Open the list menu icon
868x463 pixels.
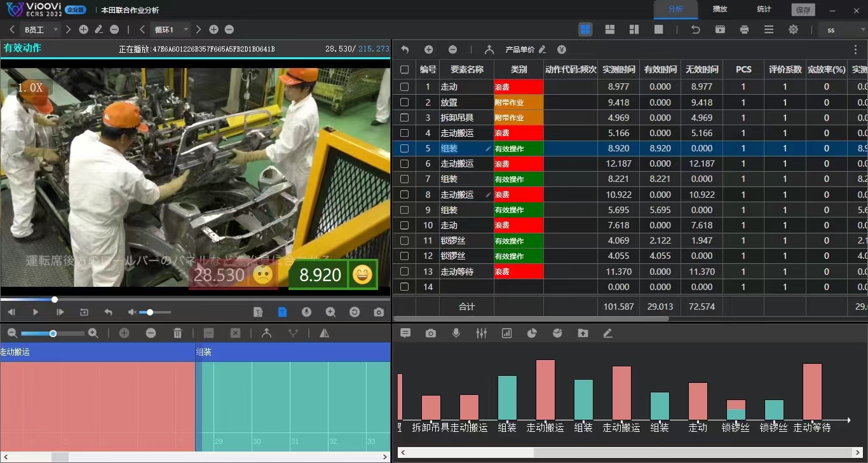click(769, 29)
